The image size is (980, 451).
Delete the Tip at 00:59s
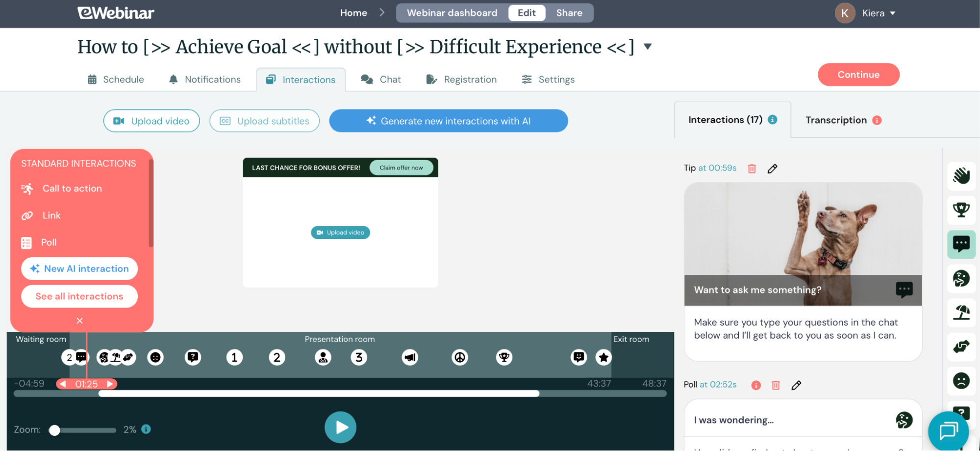[752, 168]
